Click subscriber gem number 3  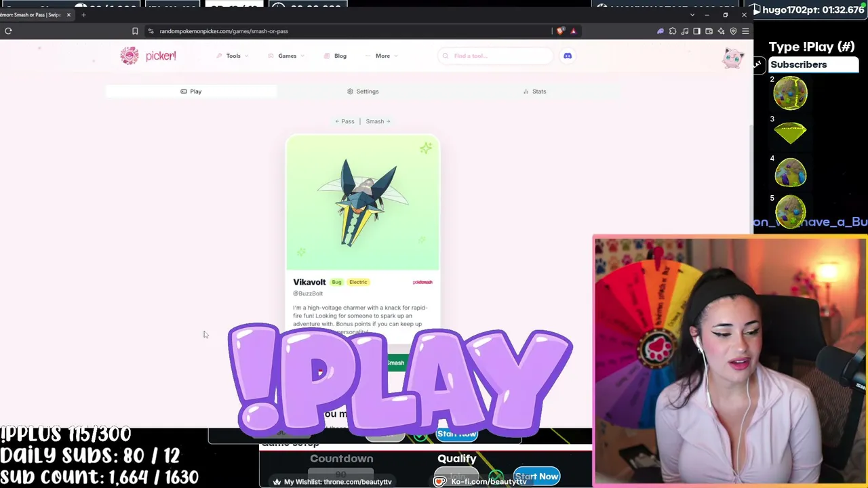(791, 133)
